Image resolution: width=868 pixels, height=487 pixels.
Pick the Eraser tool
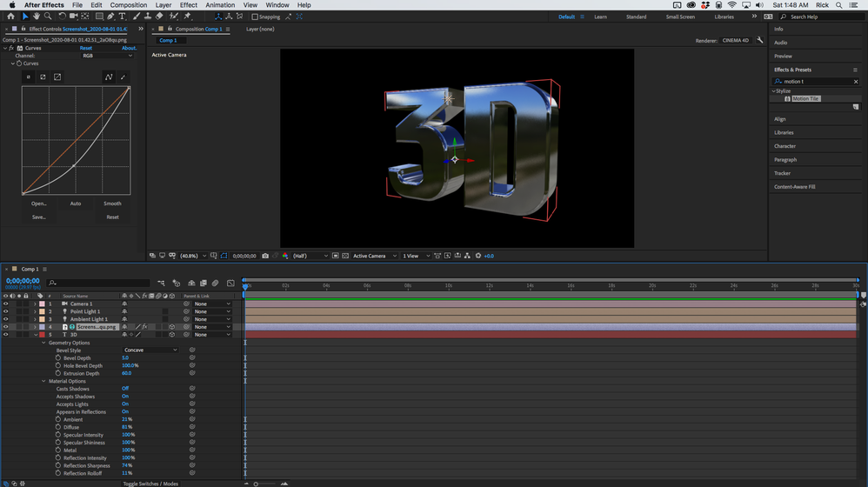point(159,17)
